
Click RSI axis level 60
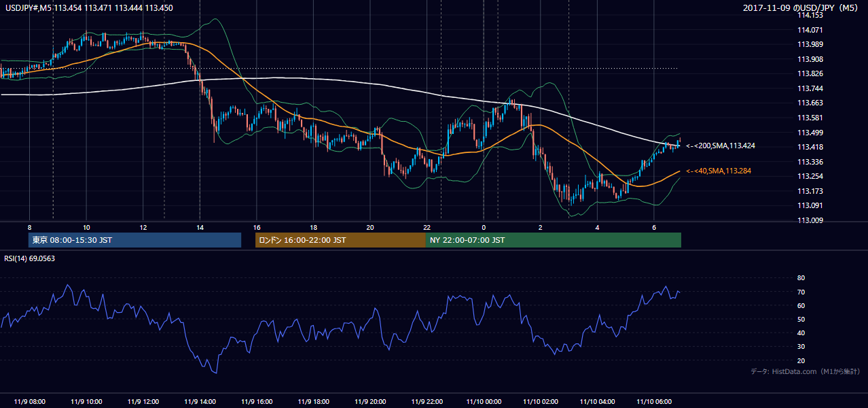(x=801, y=305)
